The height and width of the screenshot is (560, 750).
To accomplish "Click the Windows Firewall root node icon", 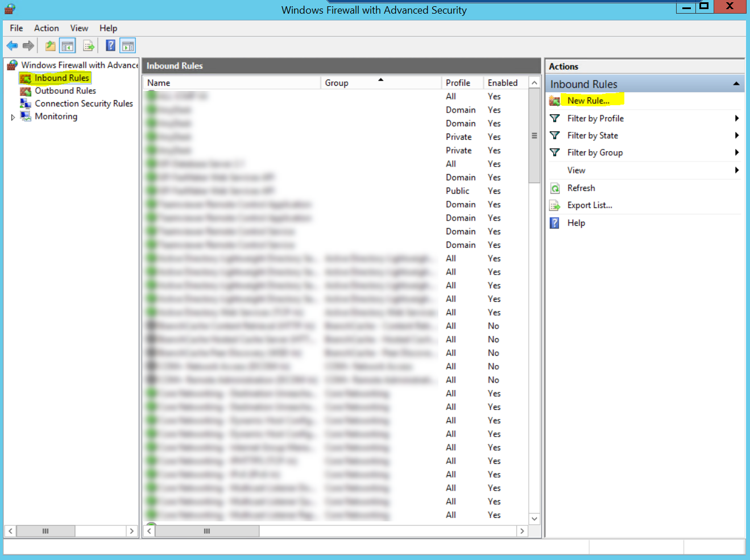I will click(x=13, y=65).
